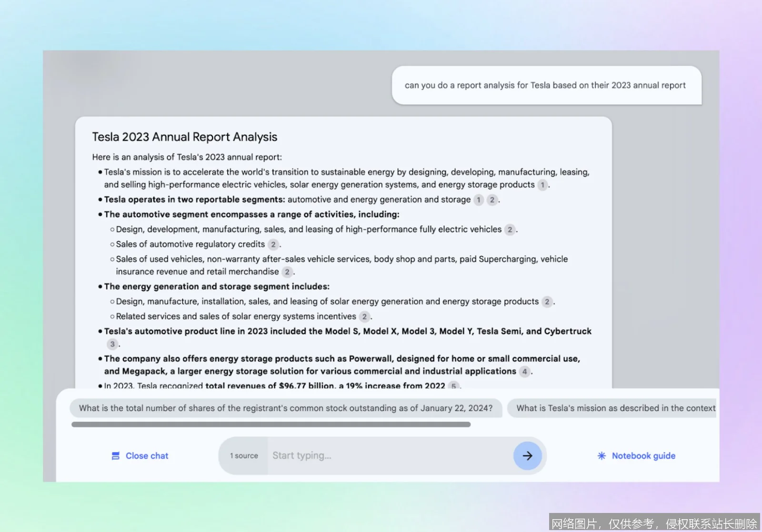Click citation 2 beside automotive regulatory credits
This screenshot has height=532, width=762.
(x=273, y=244)
